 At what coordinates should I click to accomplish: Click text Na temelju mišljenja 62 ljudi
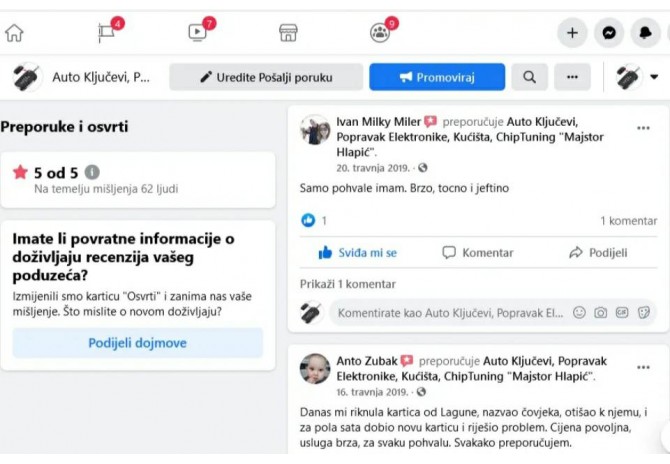pyautogui.click(x=106, y=189)
